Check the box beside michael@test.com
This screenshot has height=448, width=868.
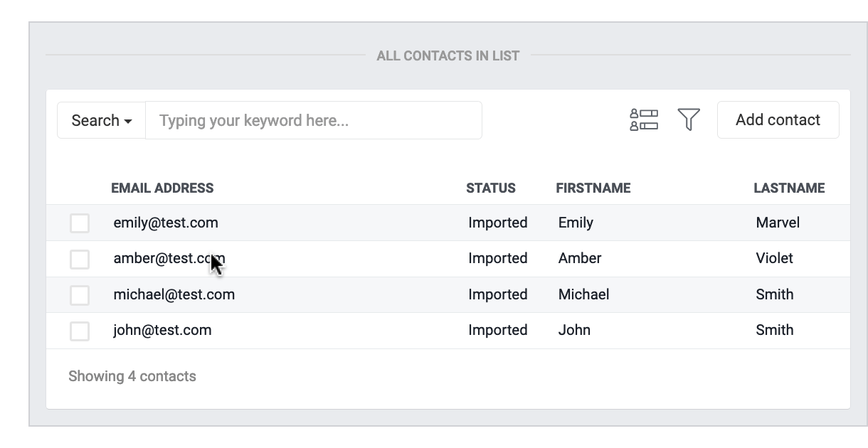(80, 295)
